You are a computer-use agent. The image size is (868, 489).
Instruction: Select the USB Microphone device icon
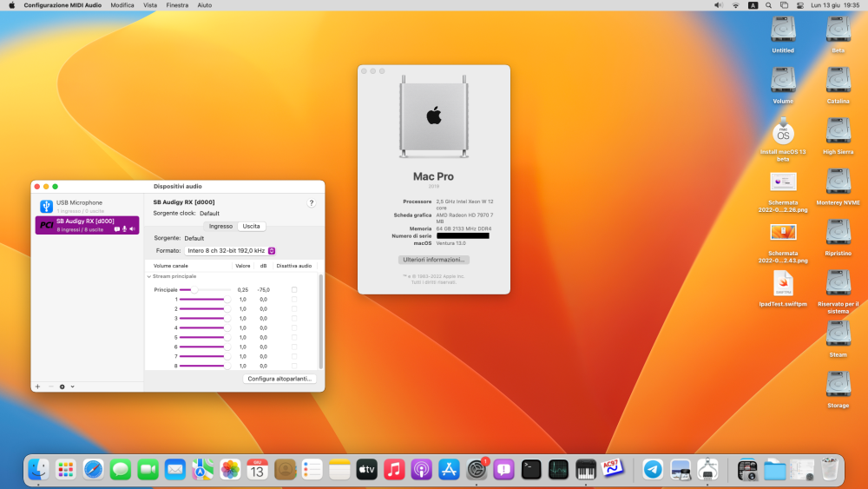pos(47,206)
